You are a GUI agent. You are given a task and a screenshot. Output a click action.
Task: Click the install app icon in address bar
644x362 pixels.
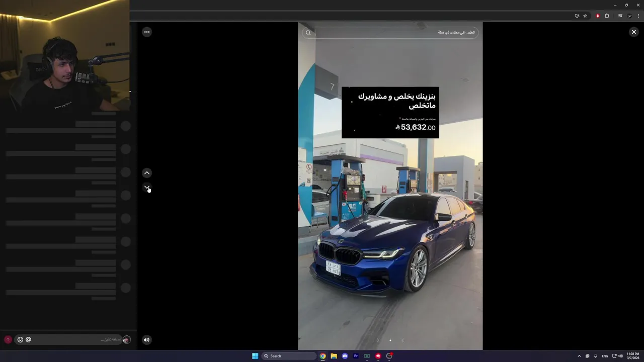click(577, 16)
